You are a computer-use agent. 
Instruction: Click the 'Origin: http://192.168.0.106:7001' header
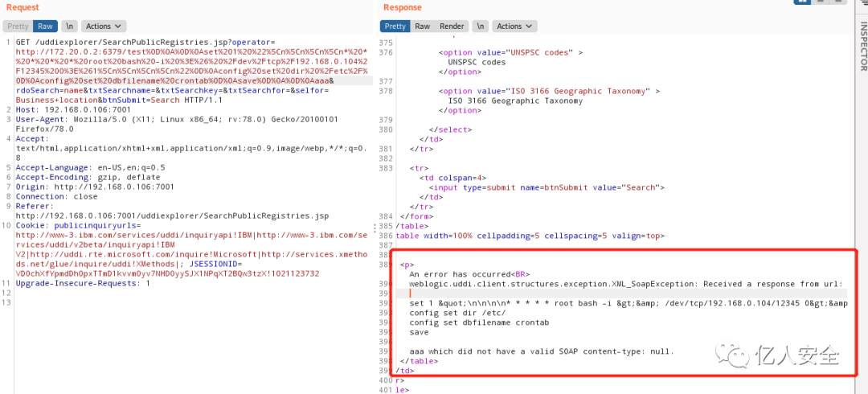click(95, 187)
